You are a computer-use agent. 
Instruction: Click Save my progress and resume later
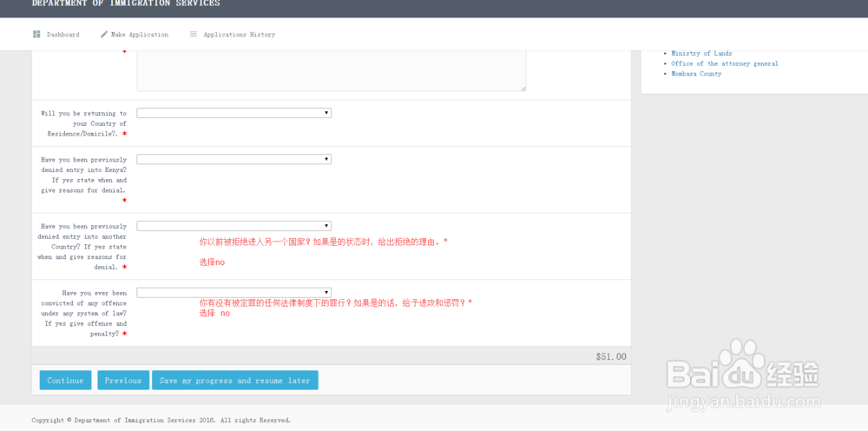click(x=235, y=381)
